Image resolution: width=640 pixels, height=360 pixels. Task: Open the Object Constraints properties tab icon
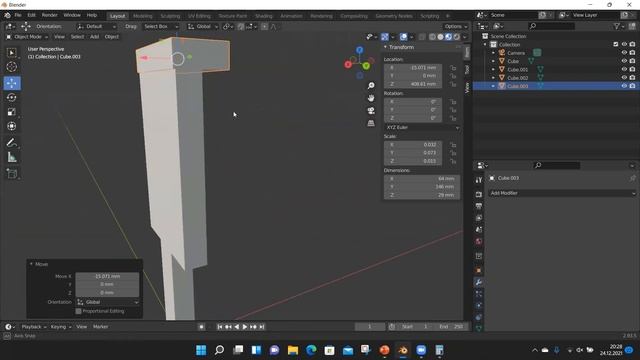tap(479, 317)
